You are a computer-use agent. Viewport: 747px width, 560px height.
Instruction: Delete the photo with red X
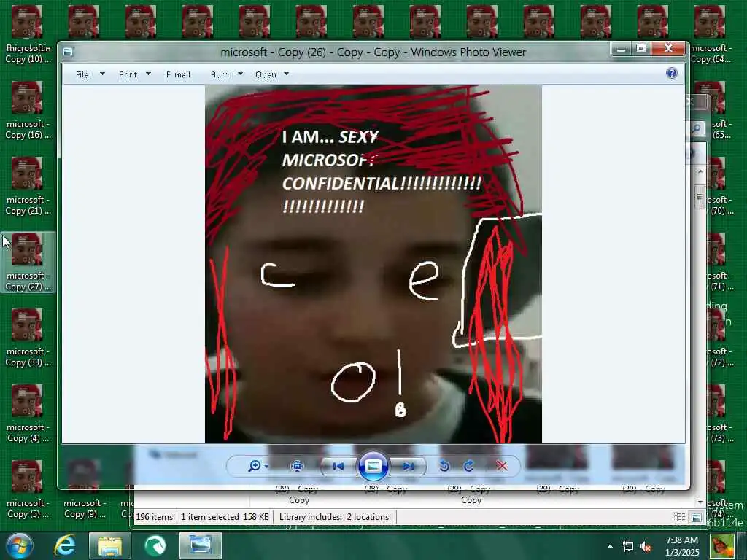[x=501, y=466]
